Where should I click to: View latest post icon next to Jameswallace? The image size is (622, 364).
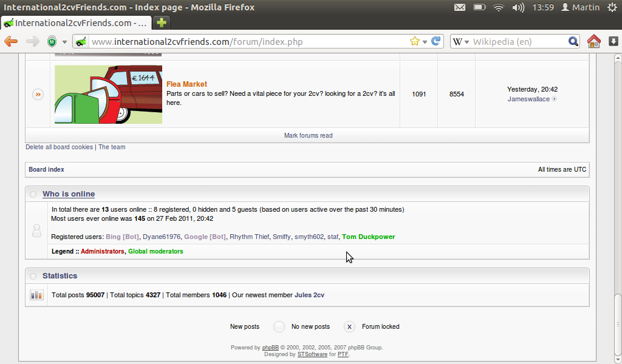click(554, 99)
